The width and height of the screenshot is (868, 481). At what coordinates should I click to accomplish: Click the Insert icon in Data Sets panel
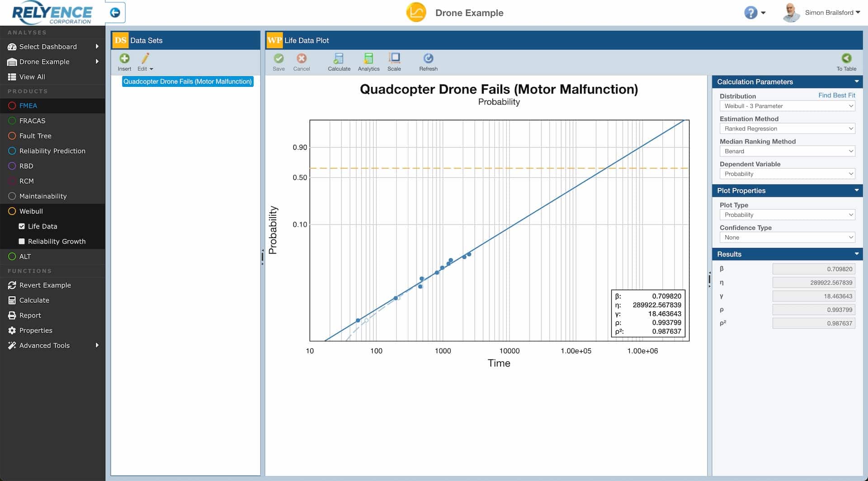[125, 62]
